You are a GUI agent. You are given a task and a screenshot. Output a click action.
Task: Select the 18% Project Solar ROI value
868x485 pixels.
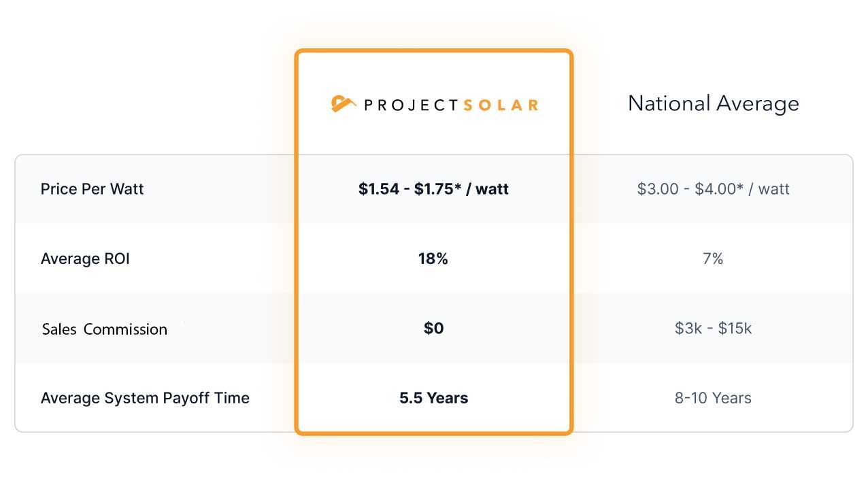coord(433,258)
